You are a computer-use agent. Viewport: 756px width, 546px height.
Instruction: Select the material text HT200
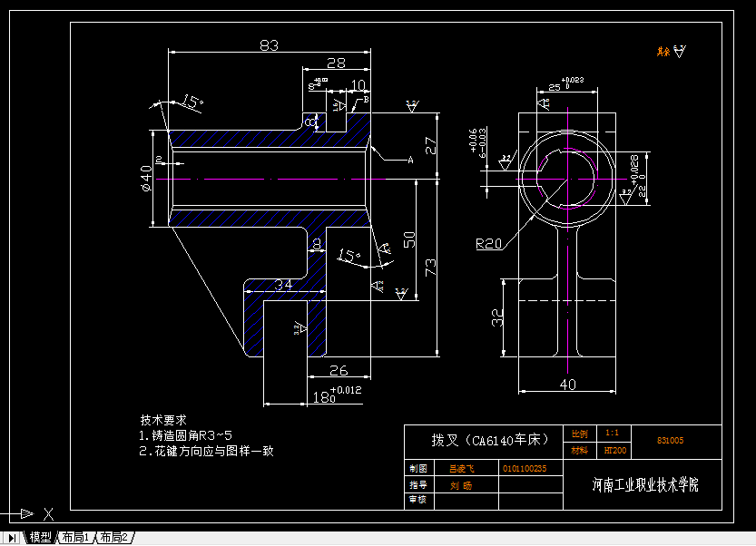614,449
